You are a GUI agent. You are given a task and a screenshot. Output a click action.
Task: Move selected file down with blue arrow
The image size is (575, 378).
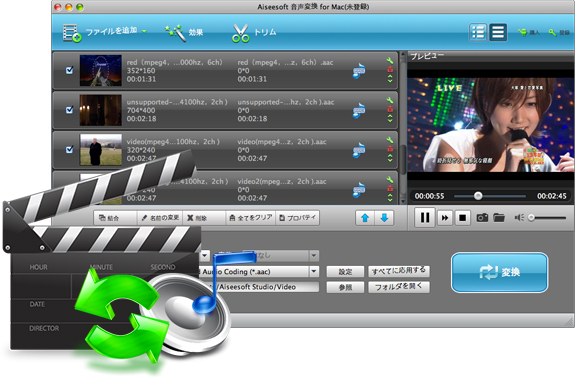coord(384,218)
